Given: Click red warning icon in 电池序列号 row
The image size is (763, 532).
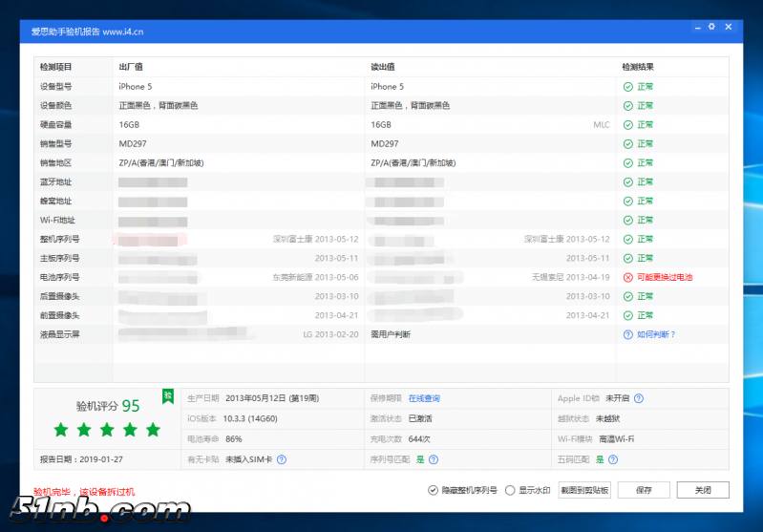Looking at the screenshot, I should (x=627, y=277).
